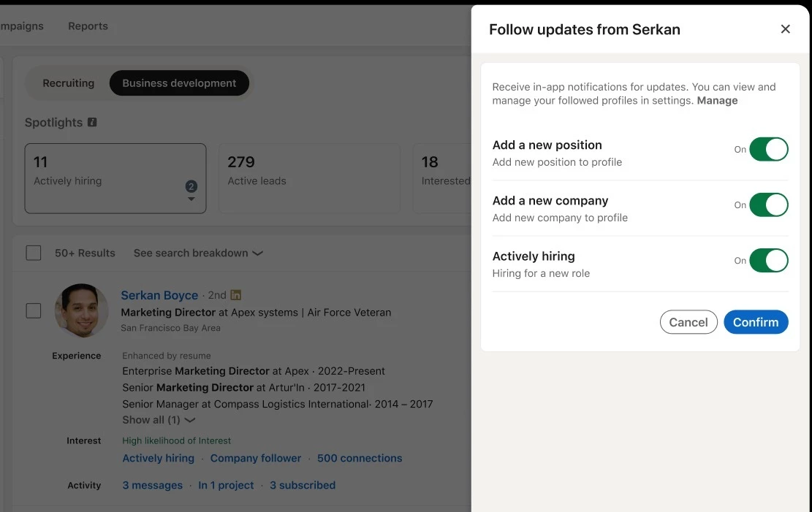Open the dropdown arrow on Actively hiring card

191,199
